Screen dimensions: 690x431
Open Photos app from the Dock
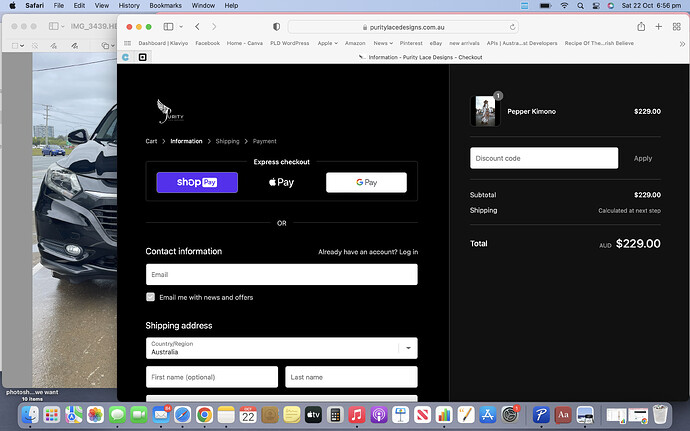tap(95, 415)
